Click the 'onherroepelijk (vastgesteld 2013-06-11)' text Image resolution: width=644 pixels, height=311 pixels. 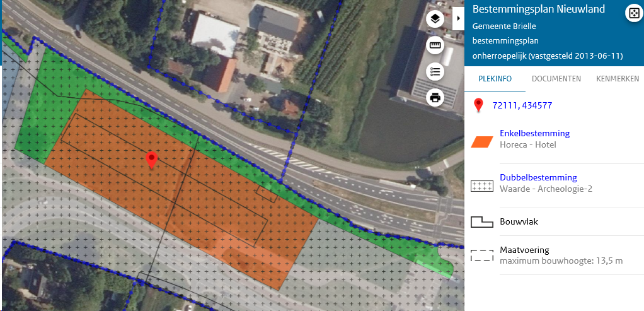tap(548, 56)
